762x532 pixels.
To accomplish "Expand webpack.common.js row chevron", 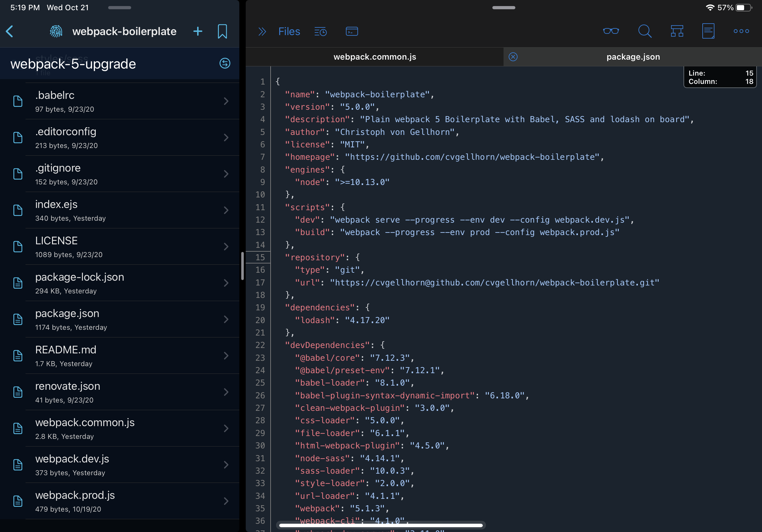I will pos(226,428).
